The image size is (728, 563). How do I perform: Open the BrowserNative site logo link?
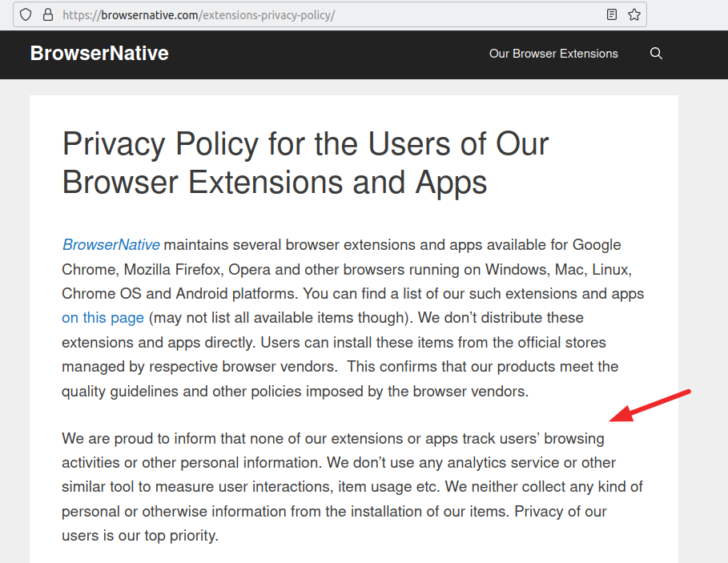(x=99, y=54)
